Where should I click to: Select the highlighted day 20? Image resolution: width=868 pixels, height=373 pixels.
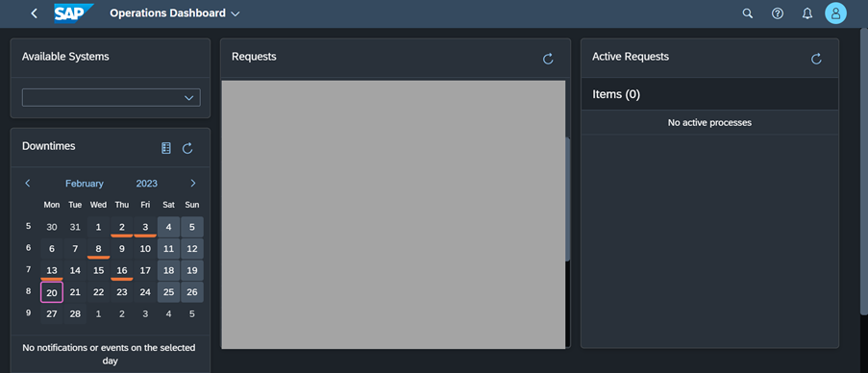[52, 292]
